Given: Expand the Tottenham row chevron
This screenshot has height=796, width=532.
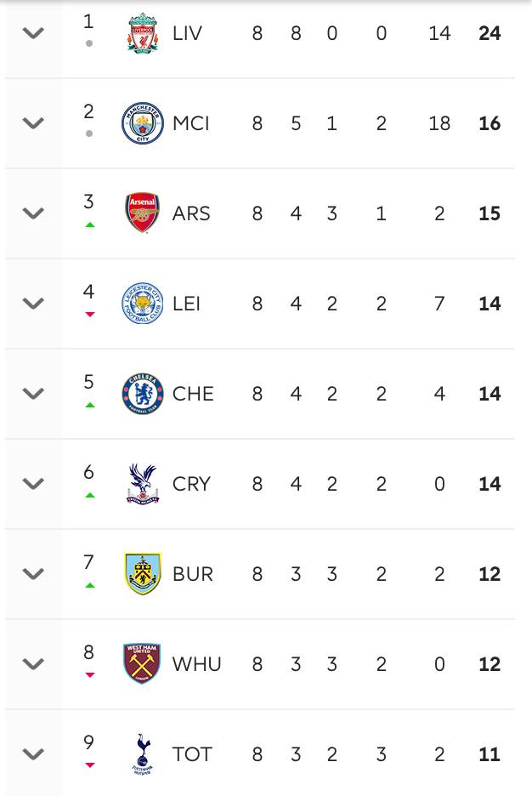Looking at the screenshot, I should point(33,754).
